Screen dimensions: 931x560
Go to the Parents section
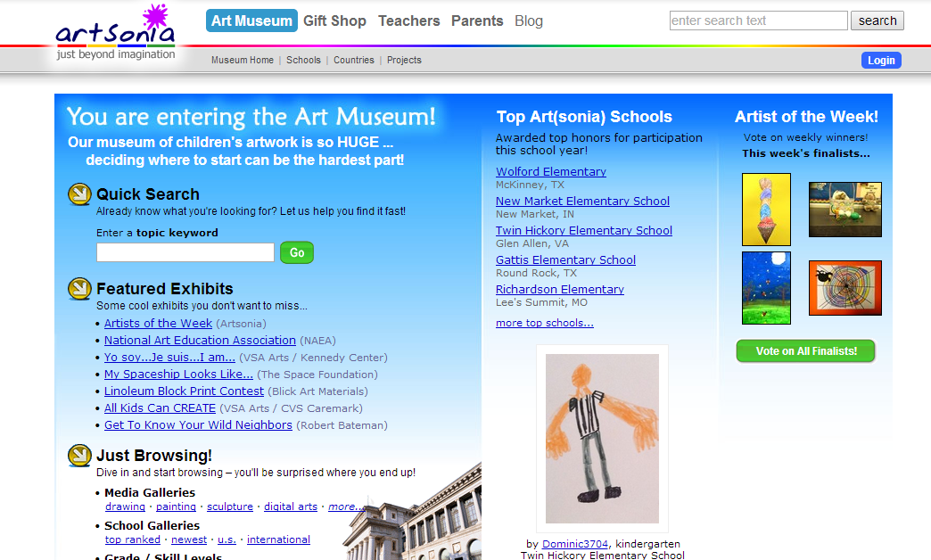tap(477, 21)
